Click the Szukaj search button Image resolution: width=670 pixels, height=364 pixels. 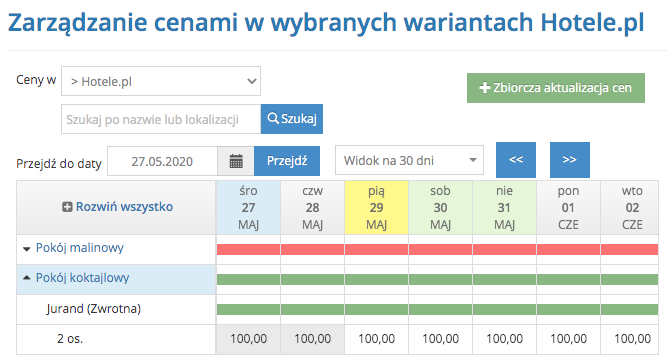(x=292, y=119)
